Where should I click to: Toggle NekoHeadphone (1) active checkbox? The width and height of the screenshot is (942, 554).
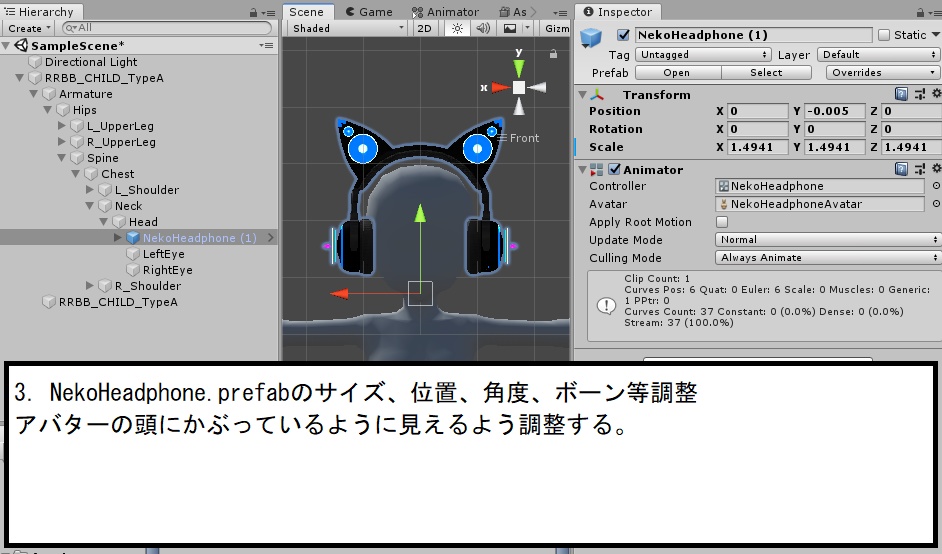click(624, 35)
